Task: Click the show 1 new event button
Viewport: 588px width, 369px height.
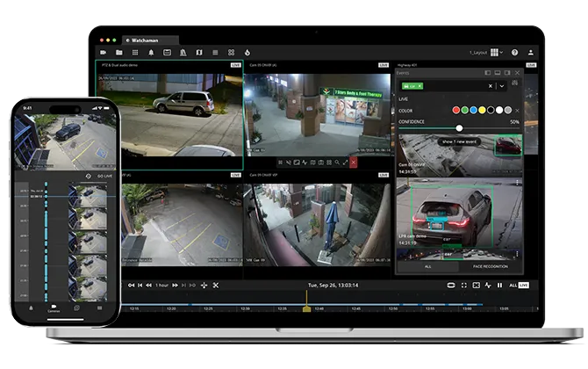Action: tap(459, 141)
